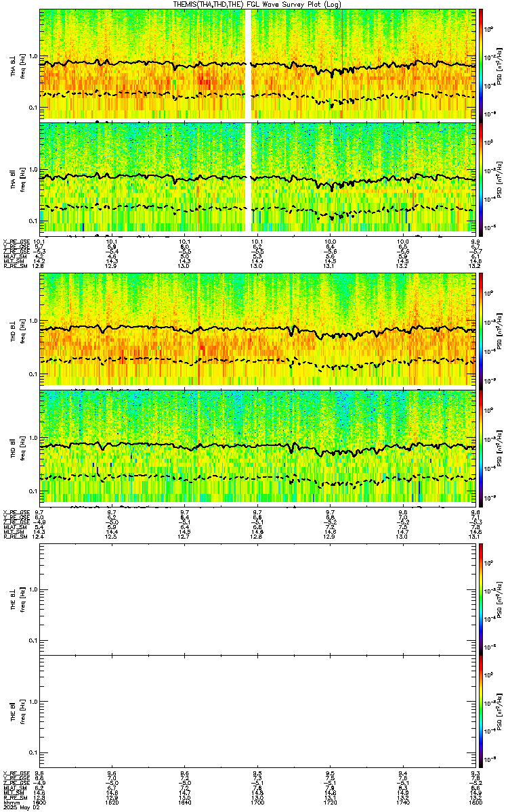Click the 1.0 frequency tick on THD B-perpendicular axis
This screenshot has width=508, height=812.
33,321
